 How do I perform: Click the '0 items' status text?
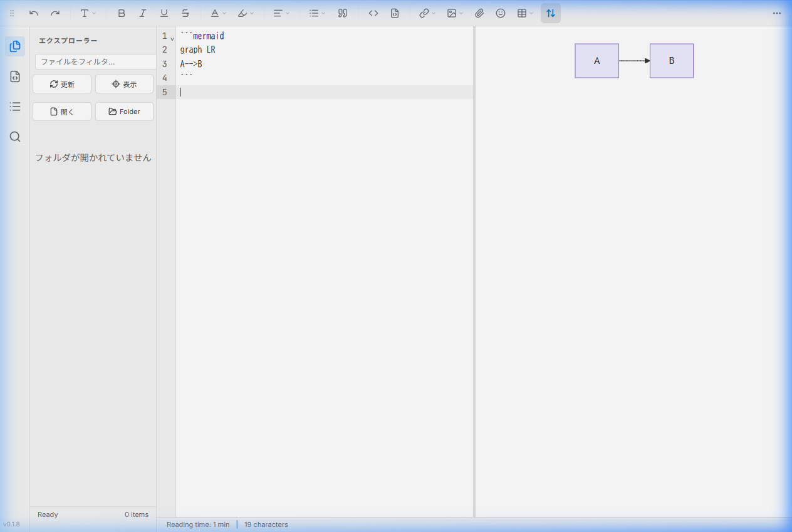click(x=137, y=514)
